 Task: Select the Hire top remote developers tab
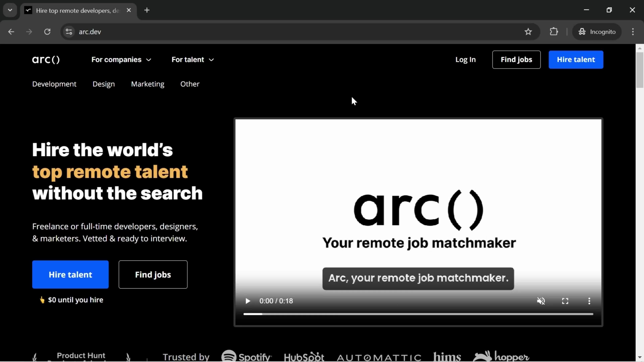[x=78, y=11]
